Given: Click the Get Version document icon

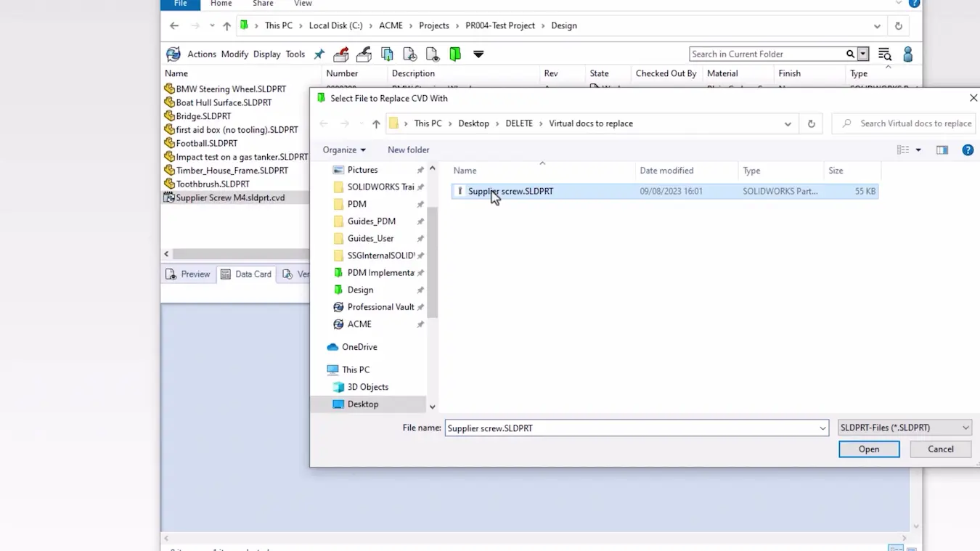Looking at the screenshot, I should click(409, 54).
